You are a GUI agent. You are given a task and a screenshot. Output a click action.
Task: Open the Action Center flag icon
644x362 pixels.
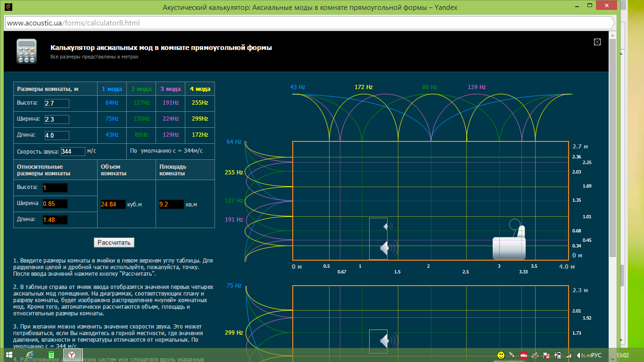(547, 355)
